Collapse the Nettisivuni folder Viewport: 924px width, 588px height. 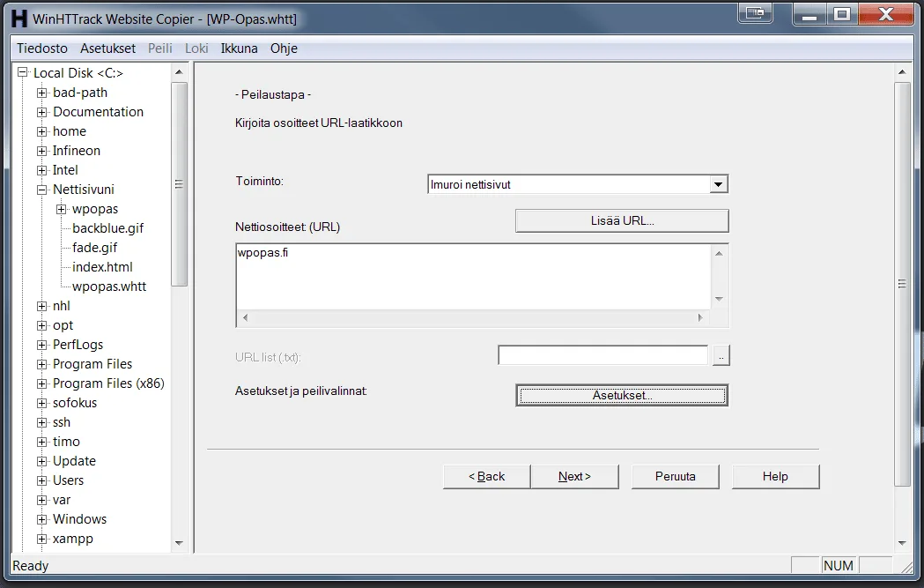click(41, 190)
